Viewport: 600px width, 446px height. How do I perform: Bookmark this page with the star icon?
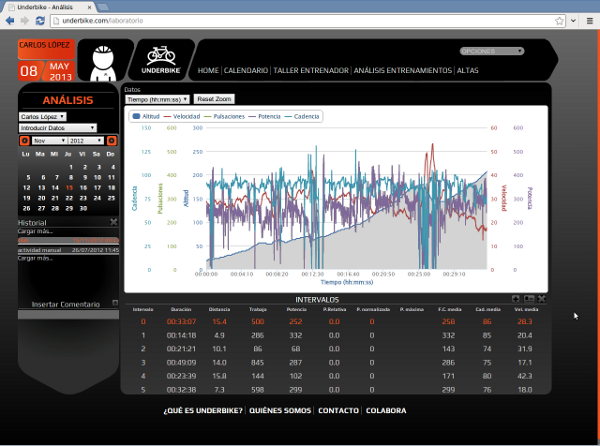(x=559, y=21)
